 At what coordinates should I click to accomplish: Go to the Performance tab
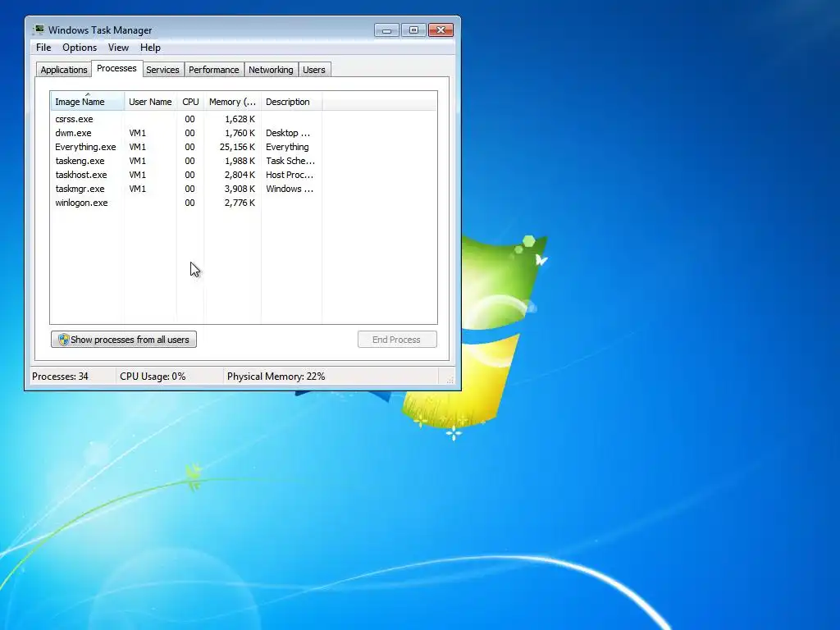tap(214, 70)
